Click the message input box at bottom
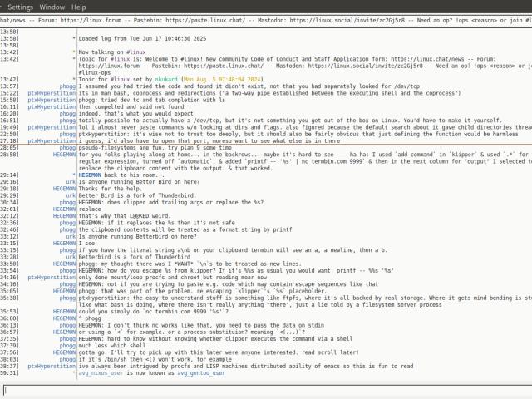Viewport: 532px width, 399px height. (266, 388)
